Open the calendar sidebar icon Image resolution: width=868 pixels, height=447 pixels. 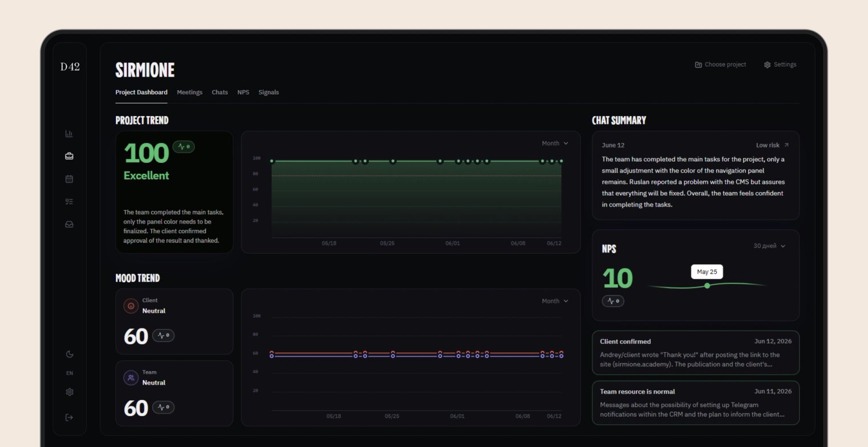click(x=69, y=179)
